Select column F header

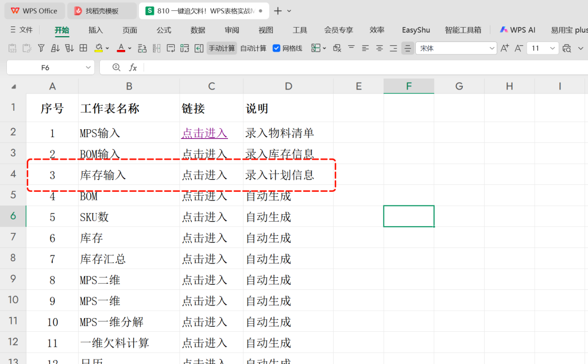(x=409, y=86)
